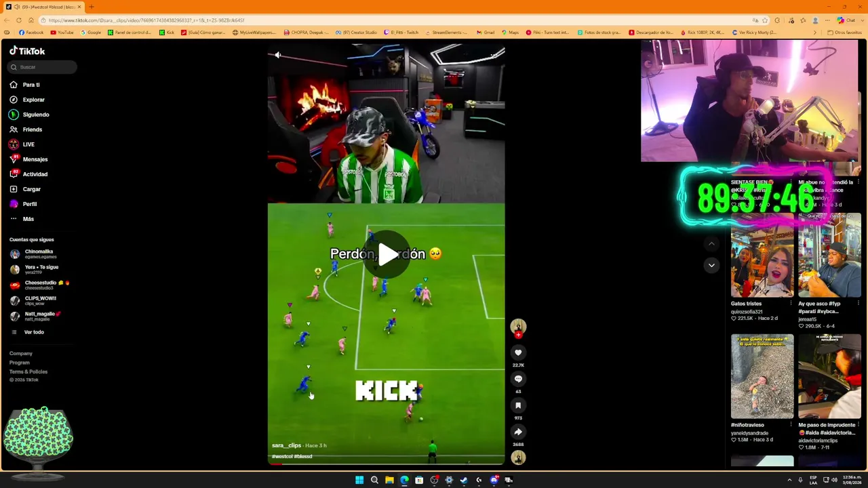Focus the Buscar search field
The height and width of the screenshot is (488, 868).
tap(43, 67)
